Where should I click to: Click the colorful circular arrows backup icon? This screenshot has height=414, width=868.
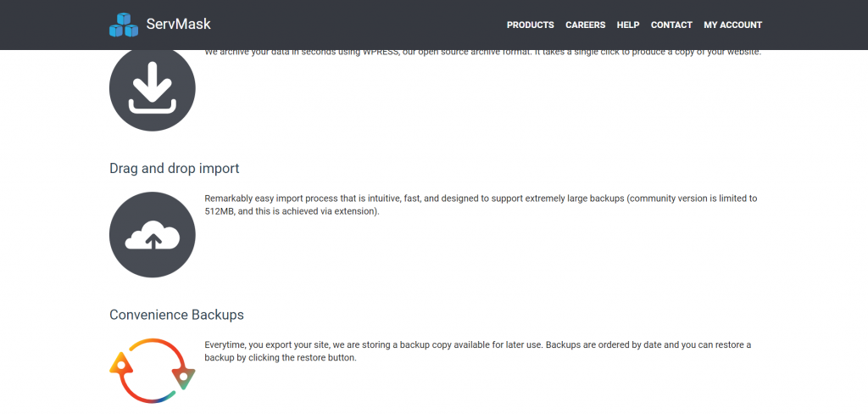(x=153, y=370)
